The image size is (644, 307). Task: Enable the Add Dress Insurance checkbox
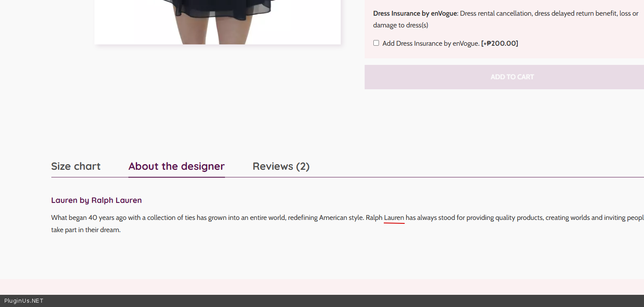click(376, 43)
